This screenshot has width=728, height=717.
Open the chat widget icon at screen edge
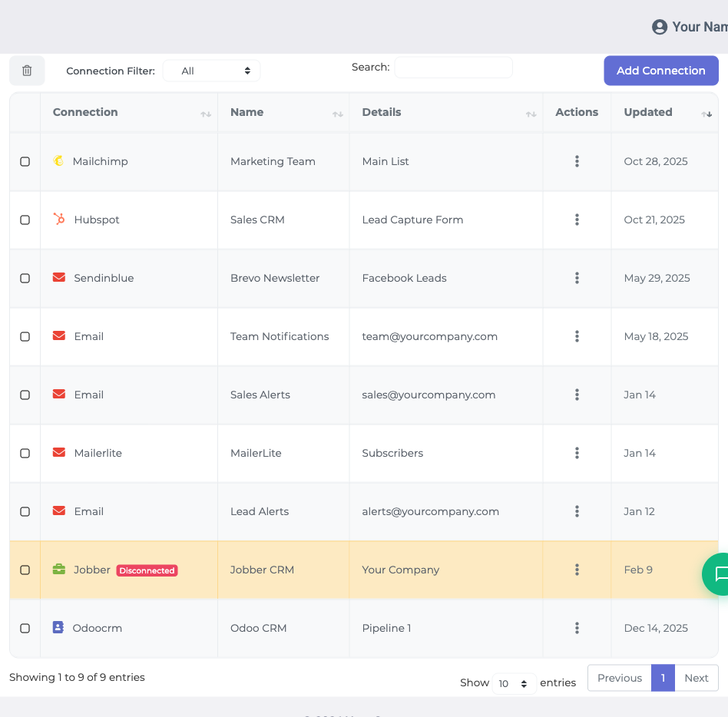tap(720, 573)
